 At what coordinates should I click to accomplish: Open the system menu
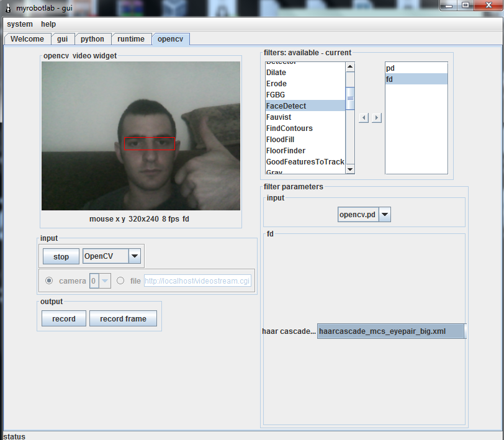coord(20,24)
